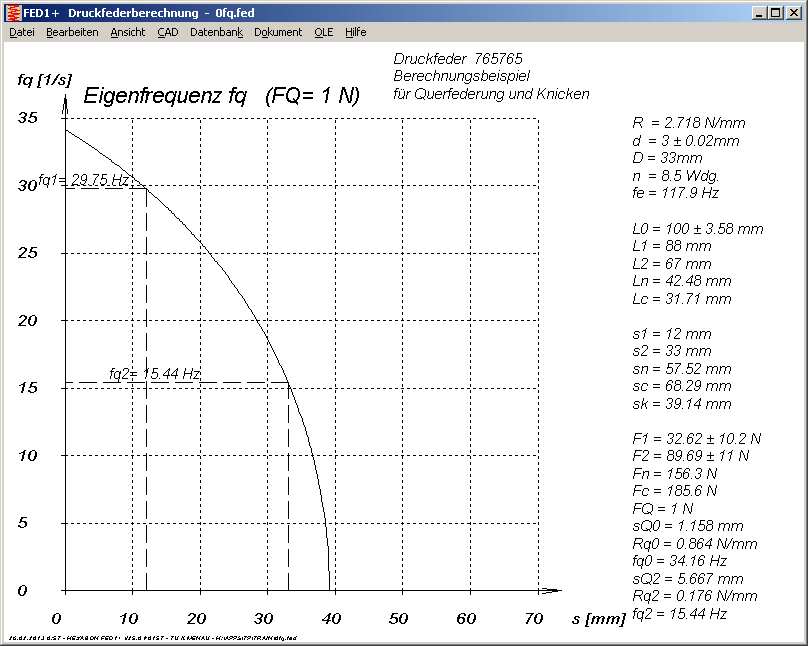
Task: Click the fe = 117.9 Hz value
Action: (x=675, y=193)
